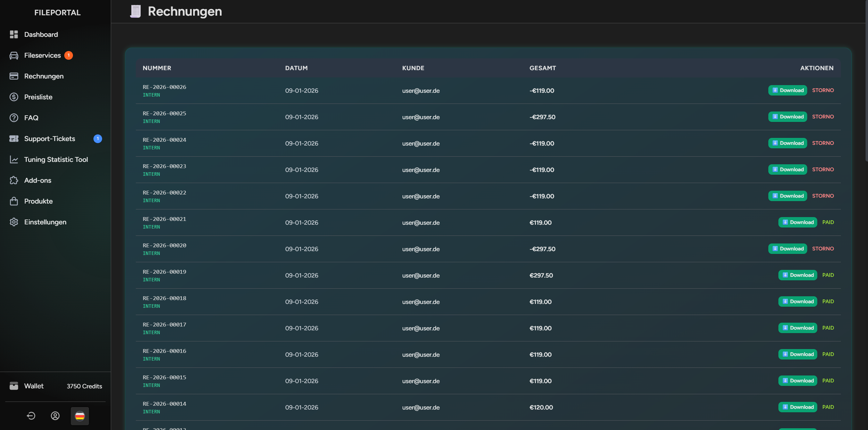This screenshot has height=430, width=868.
Task: Click the Dashboard grid icon
Action: [14, 34]
